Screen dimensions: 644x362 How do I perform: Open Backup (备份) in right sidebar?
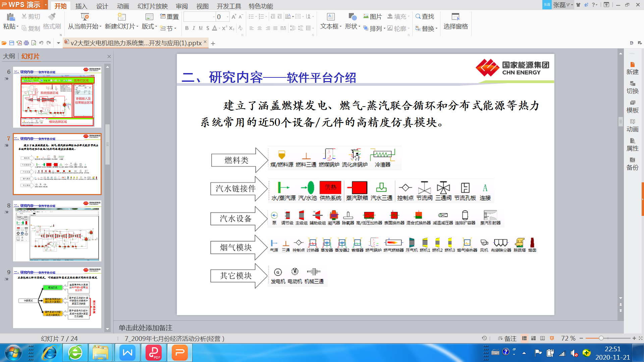632,164
